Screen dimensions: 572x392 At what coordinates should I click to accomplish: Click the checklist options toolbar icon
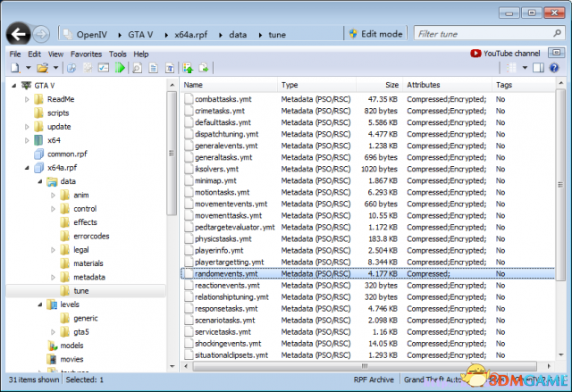click(x=104, y=68)
